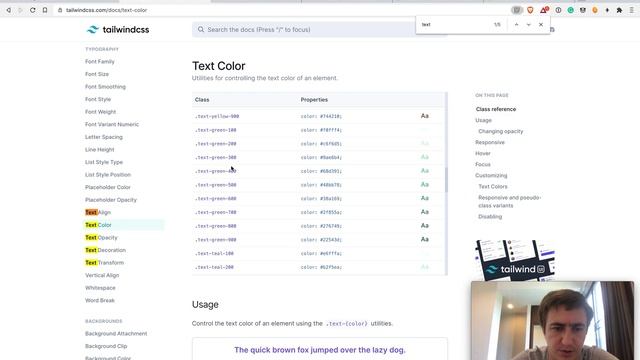The width and height of the screenshot is (640, 360).
Task: Open Letter Spacing in sidebar
Action: 104,137
